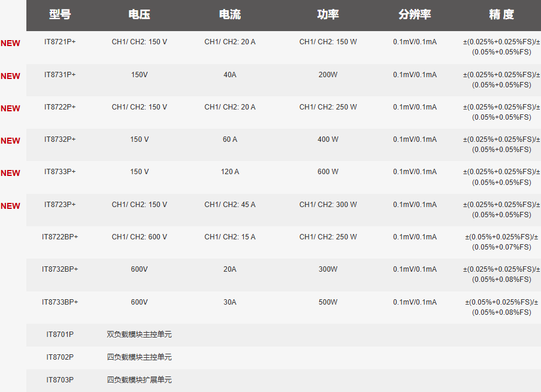Select the 500W power value

pyautogui.click(x=328, y=302)
